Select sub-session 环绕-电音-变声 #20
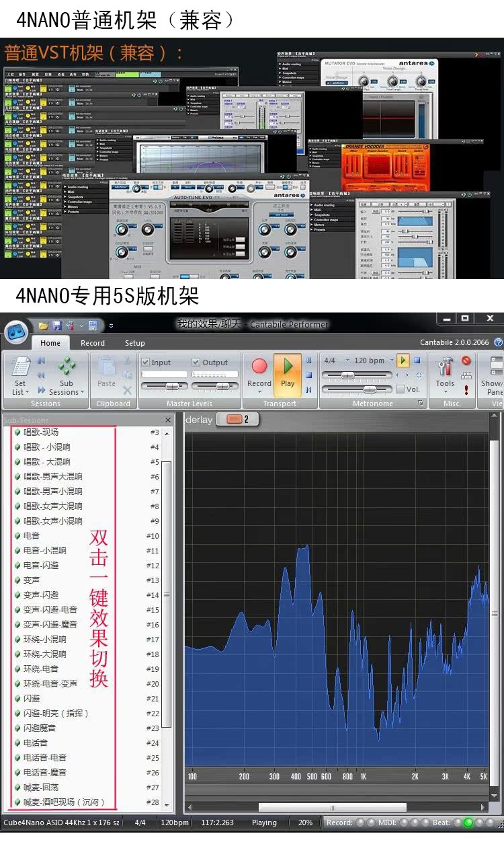This screenshot has height=842, width=504. 87,683
